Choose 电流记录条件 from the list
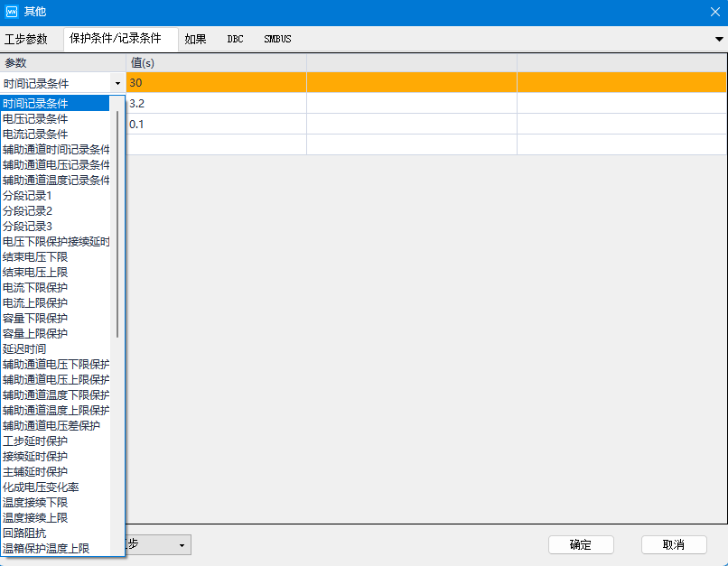Viewport: 728px width, 566px height. point(55,135)
